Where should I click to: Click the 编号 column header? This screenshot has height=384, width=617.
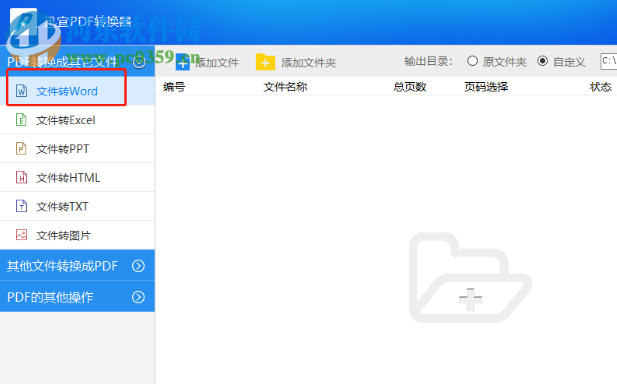[x=174, y=87]
